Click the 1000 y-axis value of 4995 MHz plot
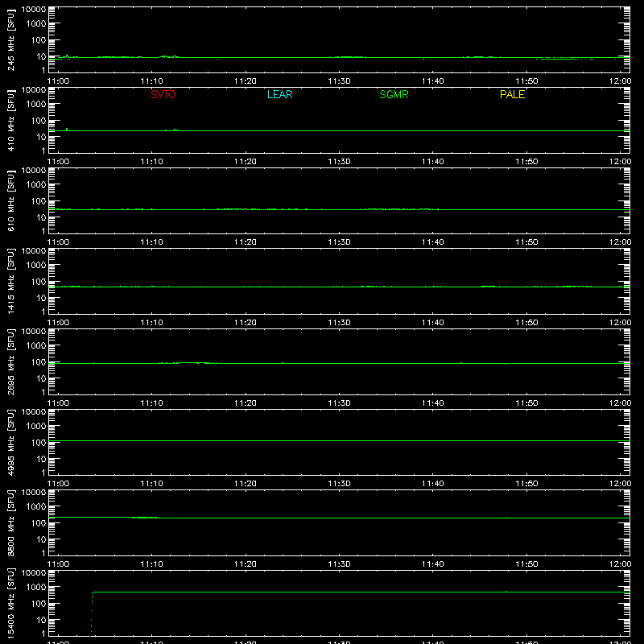 pyautogui.click(x=36, y=427)
